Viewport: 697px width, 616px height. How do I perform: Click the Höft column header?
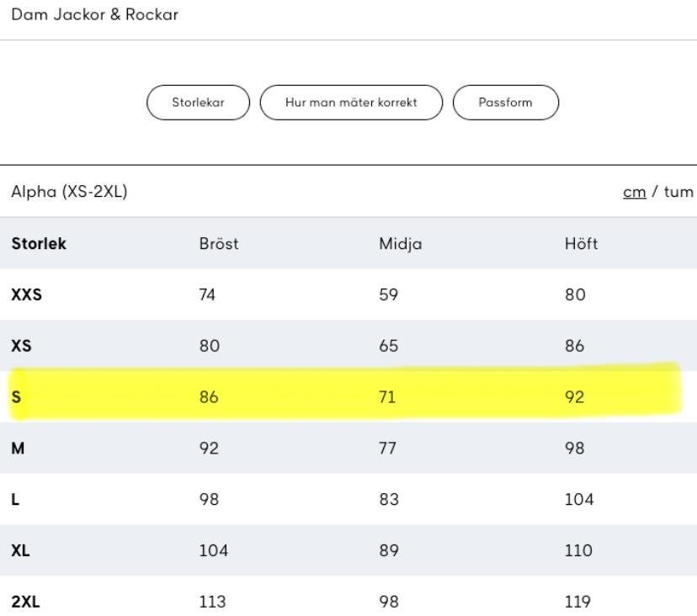(x=581, y=243)
